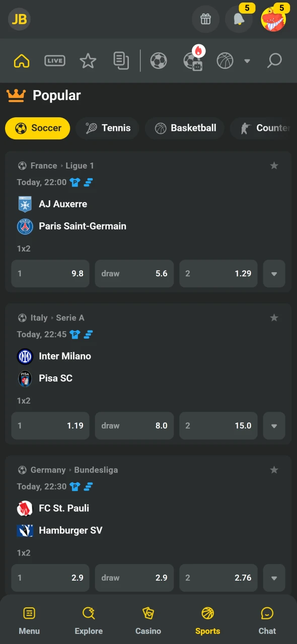The height and width of the screenshot is (644, 297).
Task: Open your profile avatar in top right corner
Action: 274,20
